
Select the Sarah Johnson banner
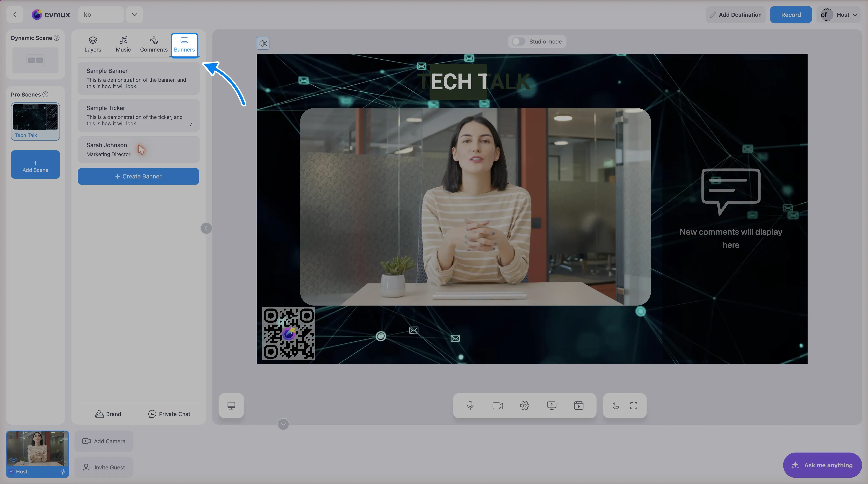138,149
